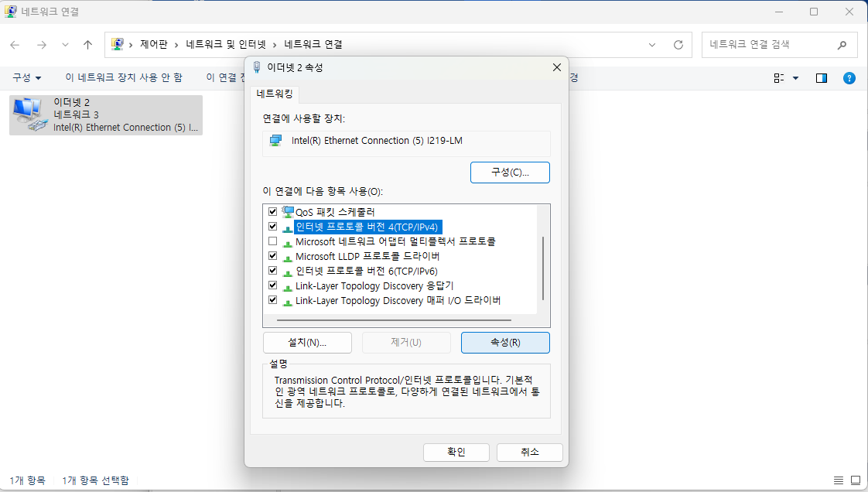
Task: Select QoS 패킷 스케줄러 list item
Action: click(335, 212)
